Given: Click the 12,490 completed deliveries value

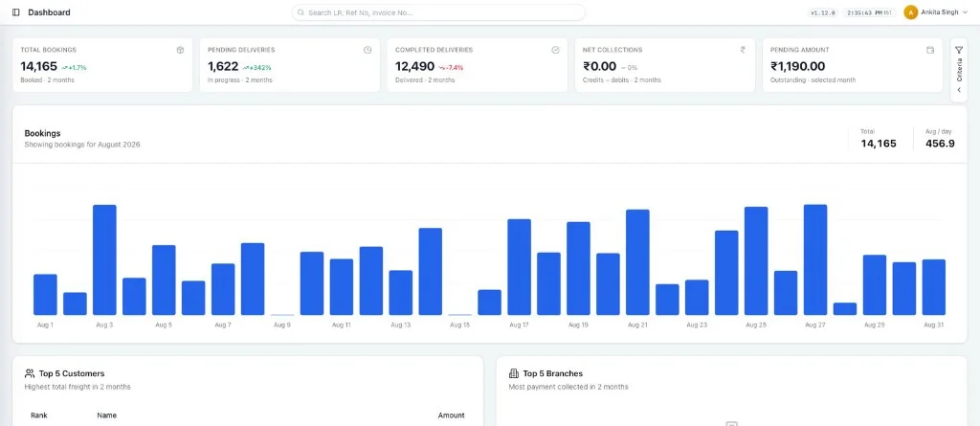Looking at the screenshot, I should pyautogui.click(x=414, y=66).
